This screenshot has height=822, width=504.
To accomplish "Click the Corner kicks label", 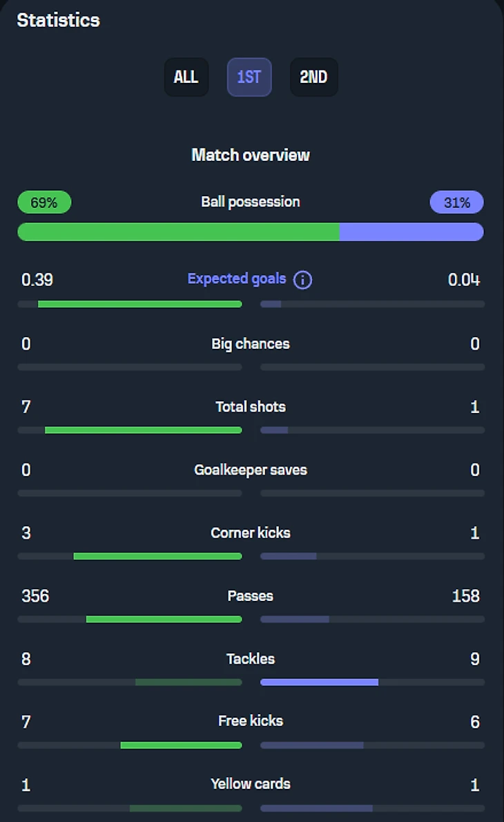I will [x=251, y=533].
